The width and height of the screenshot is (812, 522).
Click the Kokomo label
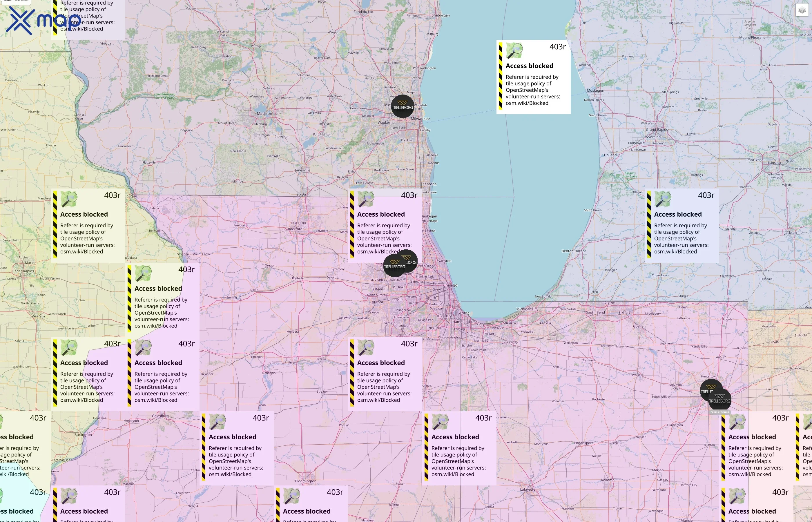click(x=608, y=480)
